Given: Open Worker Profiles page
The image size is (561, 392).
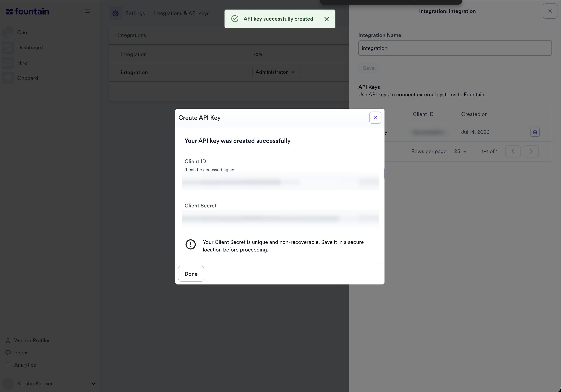Looking at the screenshot, I should (32, 340).
